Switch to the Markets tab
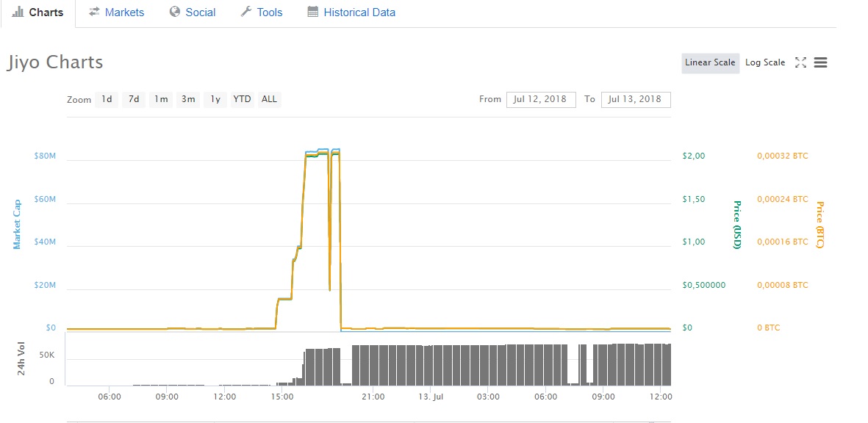Viewport: 868px width, 423px height. point(117,12)
